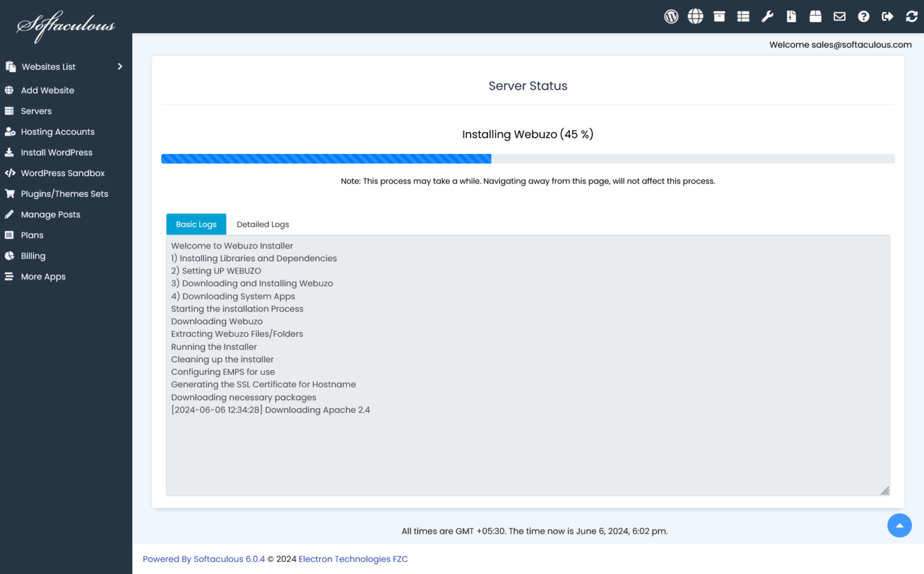Click the logout icon at top right
The image size is (924, 574).
coord(888,16)
